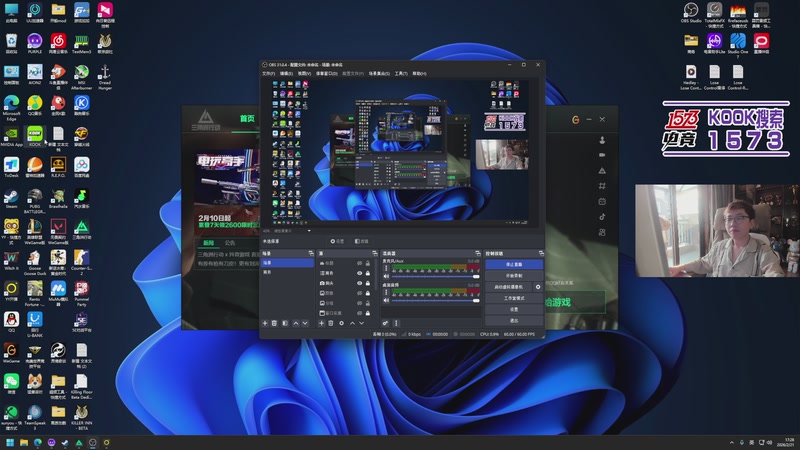
Task: Mute the Mic/Aux channel
Action: pyautogui.click(x=386, y=277)
